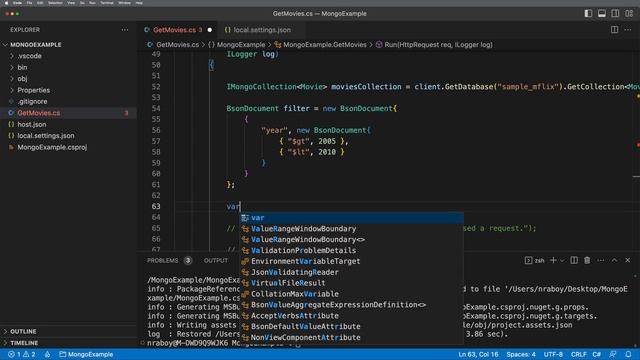The image size is (640, 360).
Task: Click Ln 63, Col 16 indicator
Action: pos(478,354)
